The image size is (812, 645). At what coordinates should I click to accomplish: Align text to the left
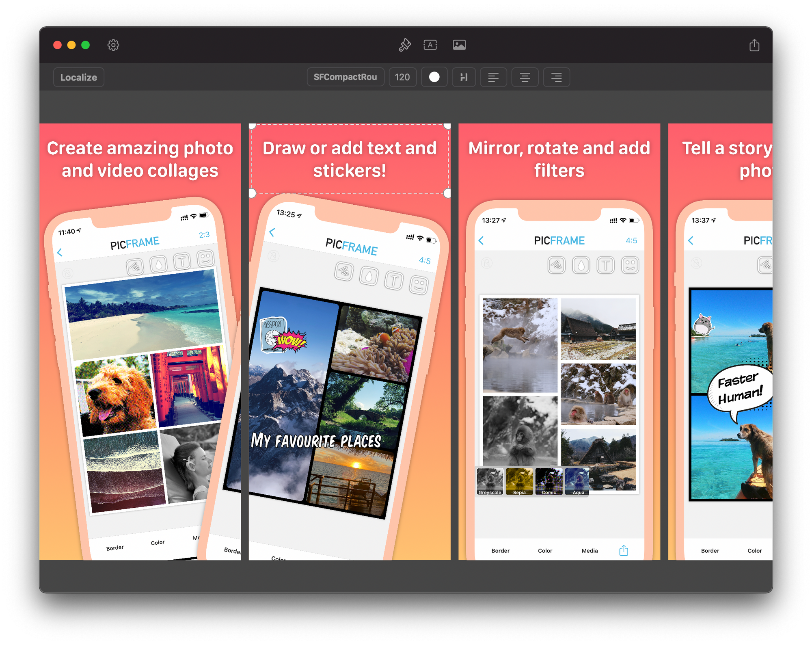click(x=493, y=77)
